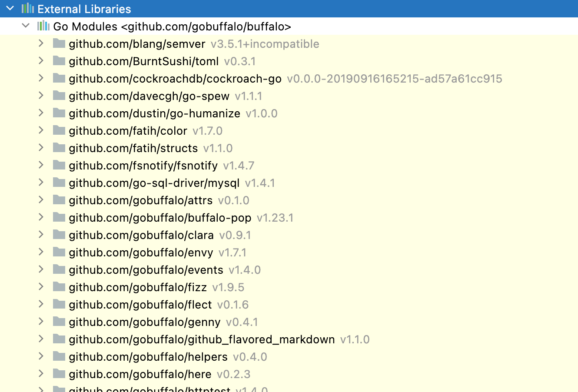The height and width of the screenshot is (392, 578).
Task: Expand the github.com/BurntSushi/toml module
Action: tap(41, 61)
